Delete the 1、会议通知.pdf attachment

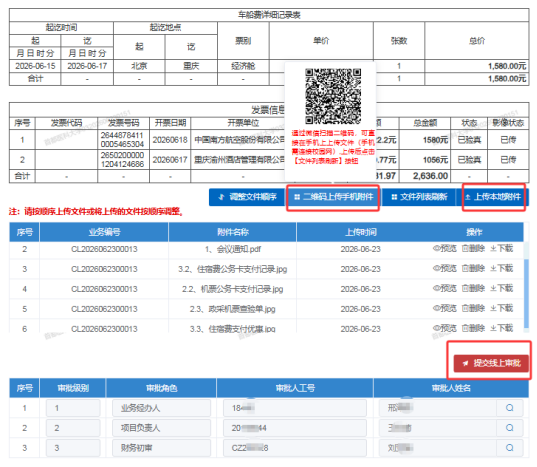[x=473, y=249]
